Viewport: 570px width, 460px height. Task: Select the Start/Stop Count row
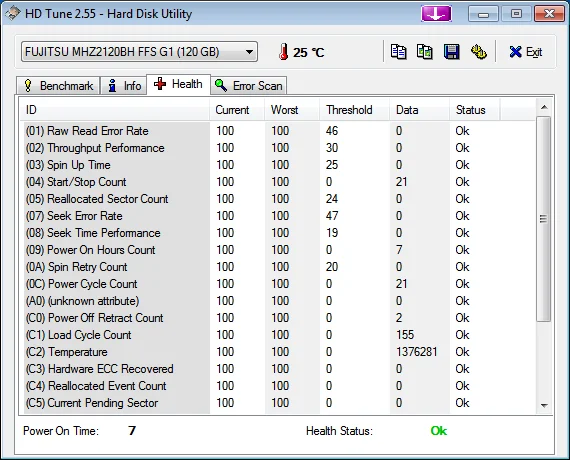click(x=278, y=182)
